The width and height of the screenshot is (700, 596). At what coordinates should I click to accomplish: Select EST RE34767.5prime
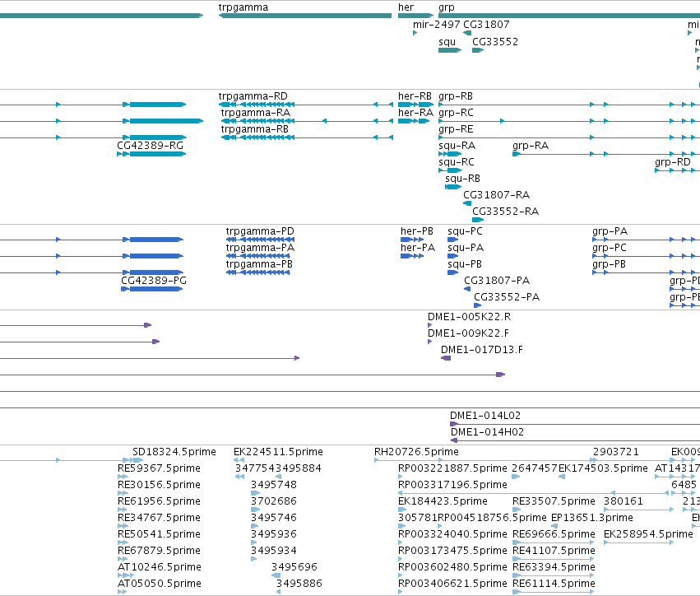pos(123,526)
